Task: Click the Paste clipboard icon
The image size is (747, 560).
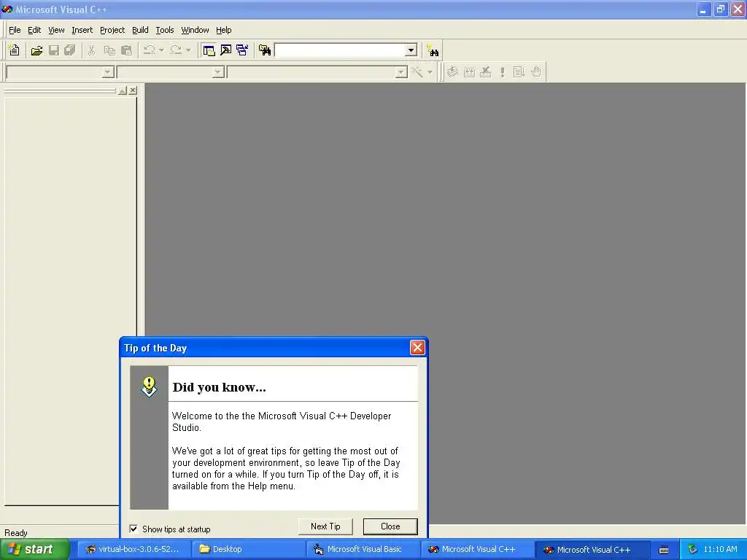Action: click(126, 50)
